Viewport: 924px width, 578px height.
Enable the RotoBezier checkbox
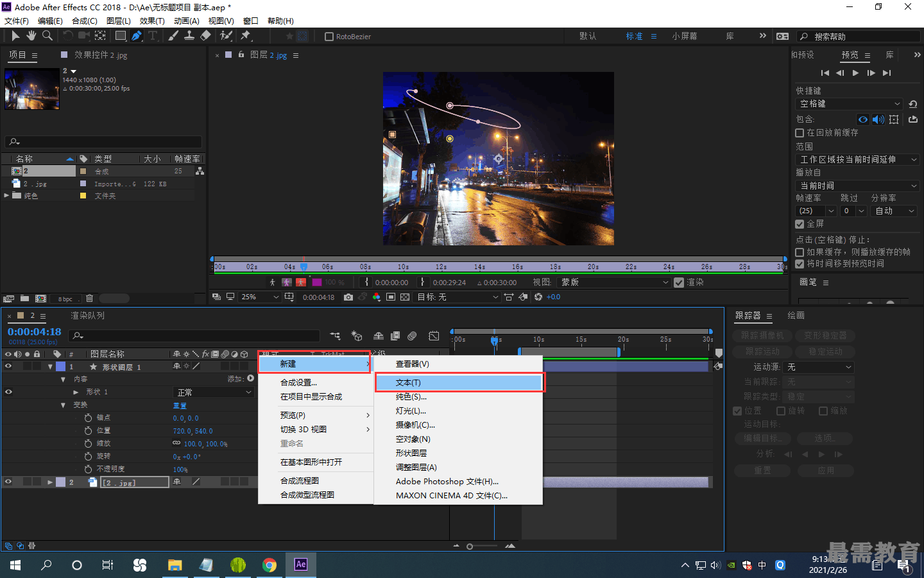pos(329,37)
